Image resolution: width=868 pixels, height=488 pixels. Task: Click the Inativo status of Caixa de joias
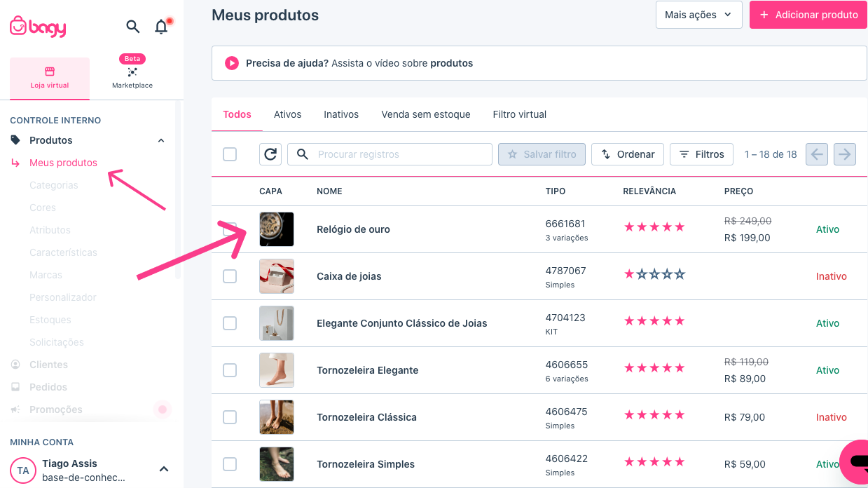coord(832,276)
